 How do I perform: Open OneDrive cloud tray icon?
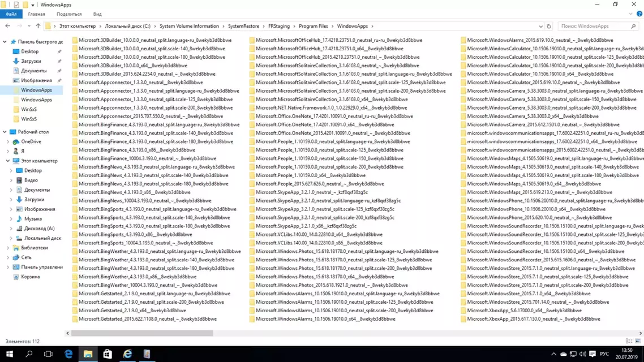pyautogui.click(x=564, y=354)
